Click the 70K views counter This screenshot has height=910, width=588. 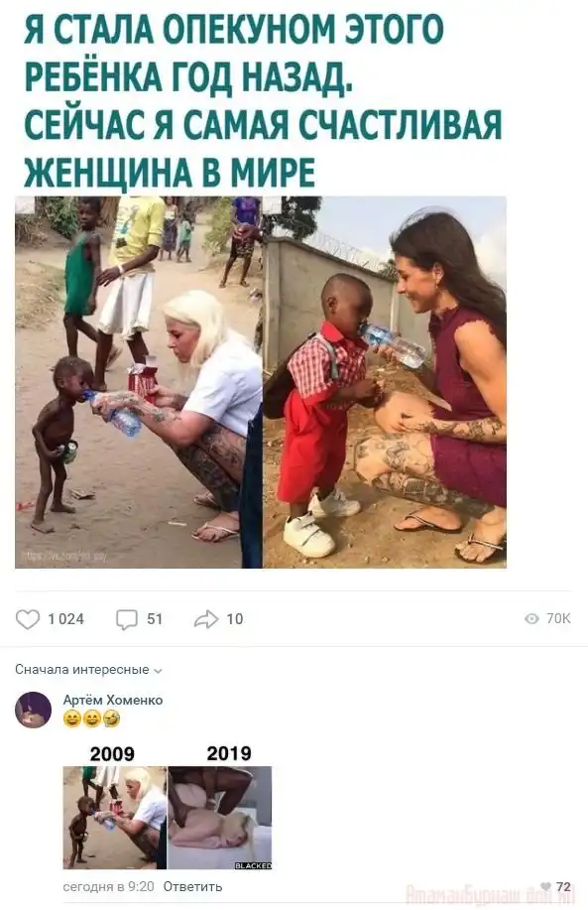(558, 618)
